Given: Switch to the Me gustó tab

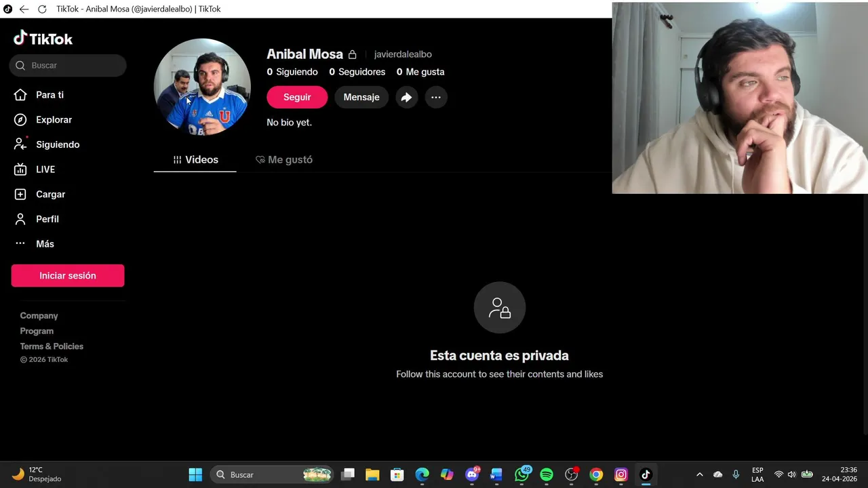Looking at the screenshot, I should coord(284,160).
